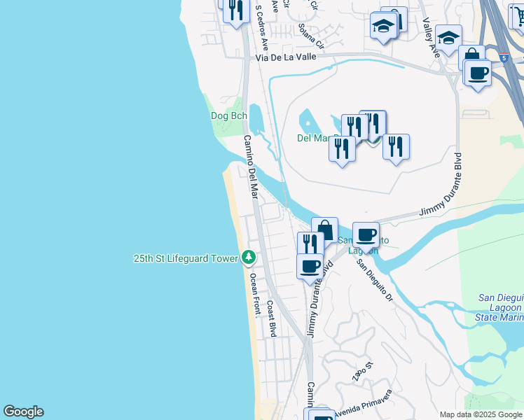Click the Camino Del Mar street label

pos(251,167)
